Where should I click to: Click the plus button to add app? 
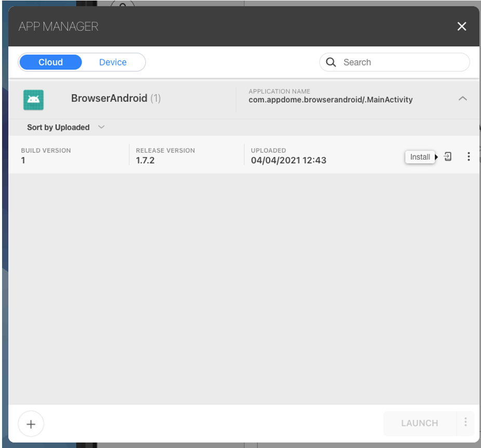(31, 424)
